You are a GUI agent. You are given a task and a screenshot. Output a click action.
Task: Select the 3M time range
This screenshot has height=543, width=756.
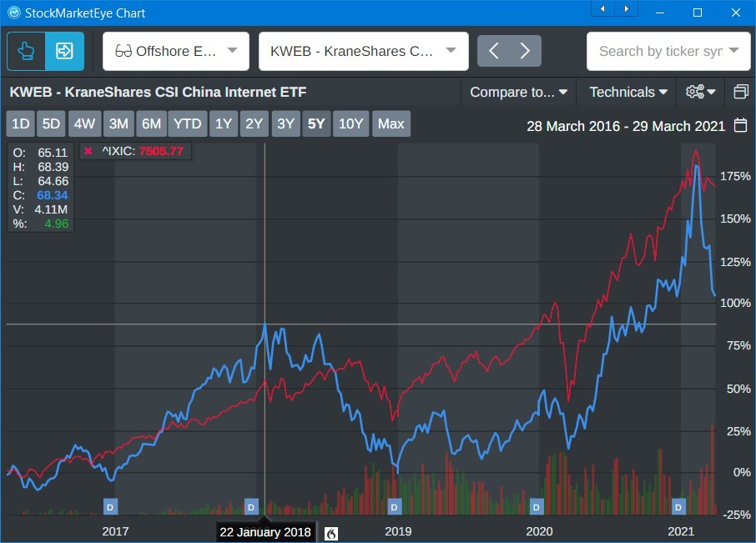click(118, 123)
